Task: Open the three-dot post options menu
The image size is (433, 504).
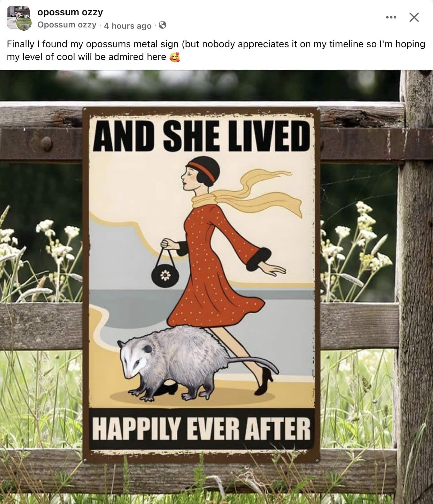Action: 391,17
